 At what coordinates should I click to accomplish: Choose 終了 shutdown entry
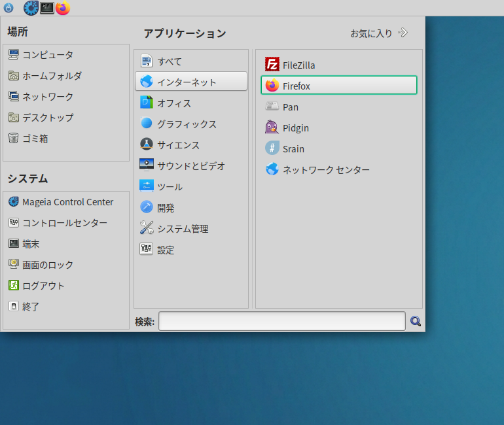pos(66,306)
